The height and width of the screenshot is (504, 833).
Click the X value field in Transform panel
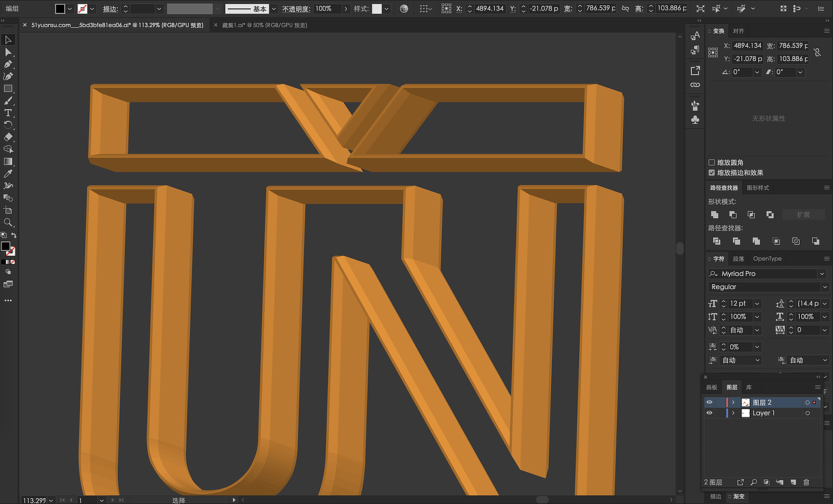[x=747, y=46]
